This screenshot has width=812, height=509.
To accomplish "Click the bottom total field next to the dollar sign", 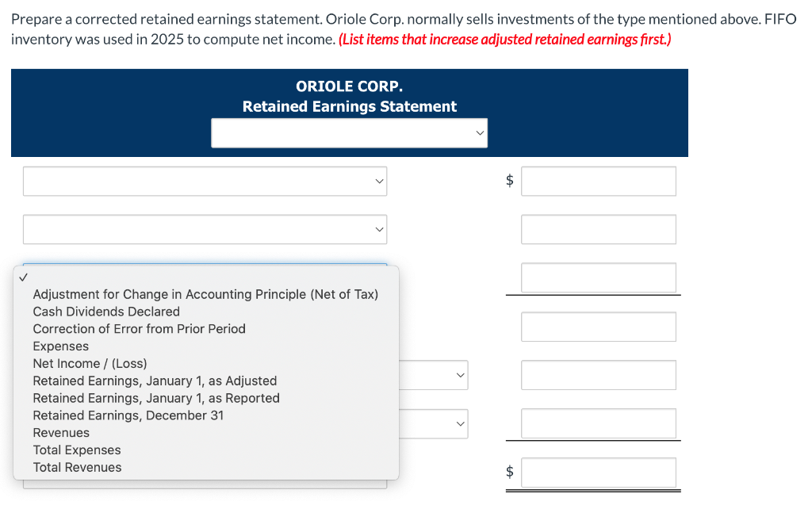I will tap(598, 472).
